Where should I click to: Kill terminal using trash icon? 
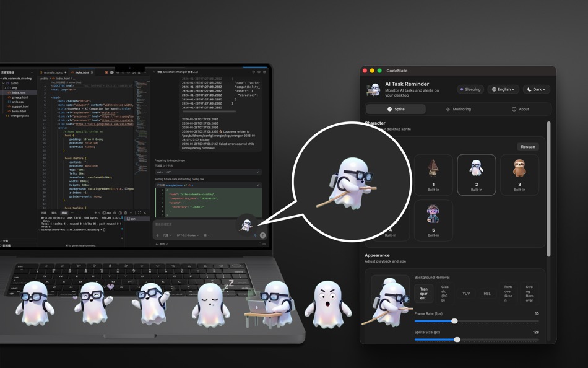coord(126,213)
